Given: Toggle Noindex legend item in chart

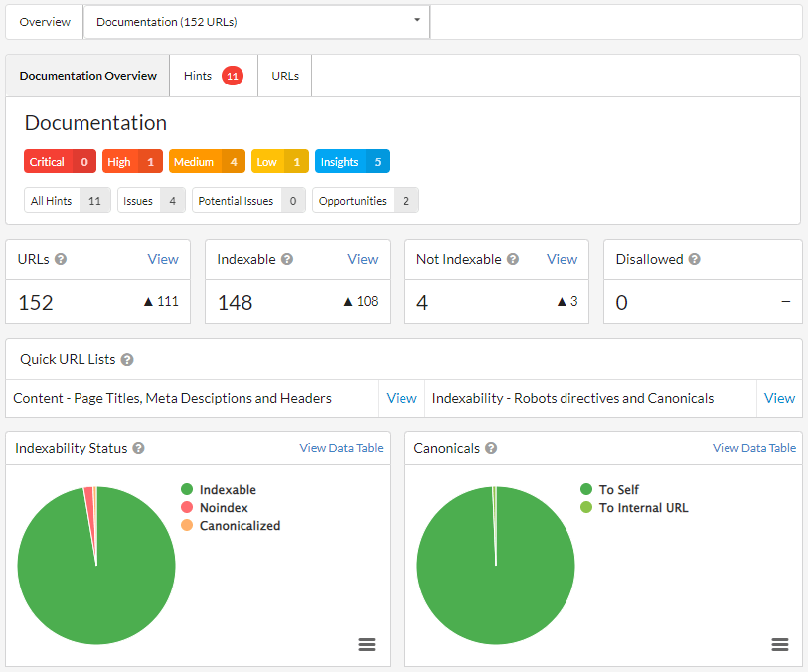Looking at the screenshot, I should [215, 508].
